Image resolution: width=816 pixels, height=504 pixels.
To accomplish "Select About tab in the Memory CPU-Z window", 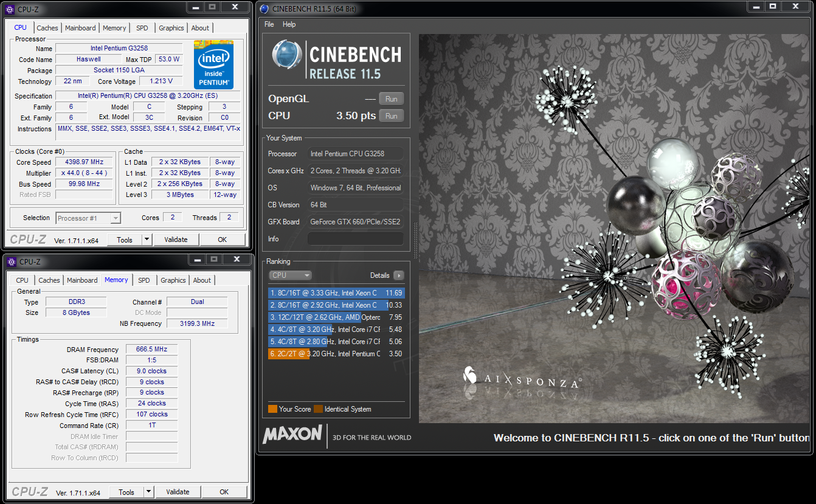I will [x=202, y=280].
